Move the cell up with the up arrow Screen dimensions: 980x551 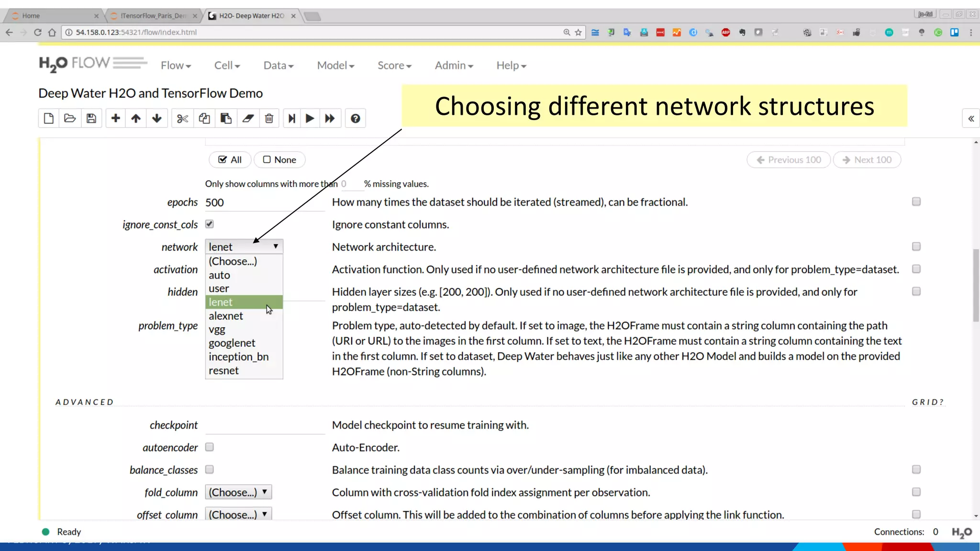click(x=136, y=119)
